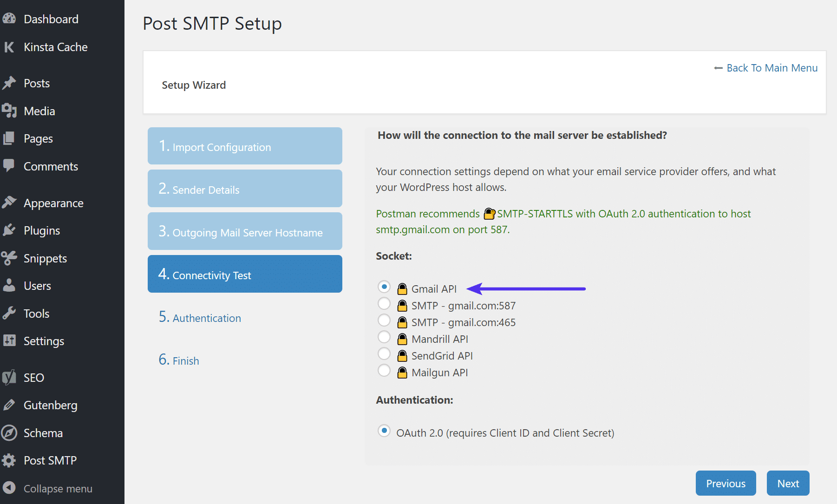Open the Media library from the sidebar
837x504 pixels.
click(39, 111)
